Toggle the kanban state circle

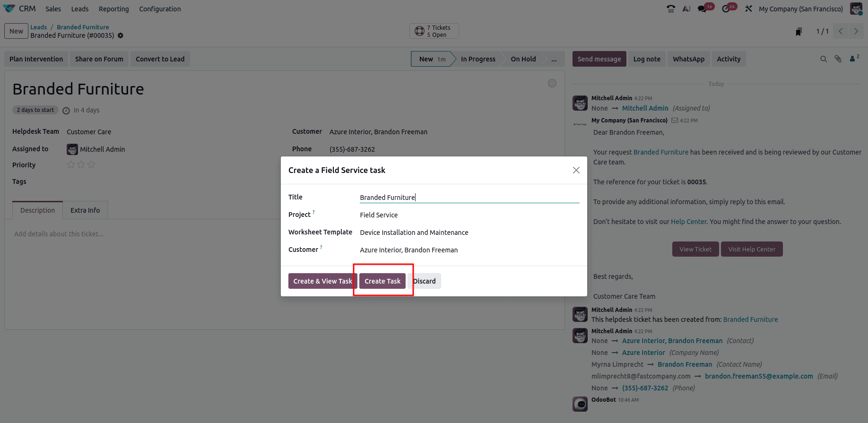[x=552, y=83]
